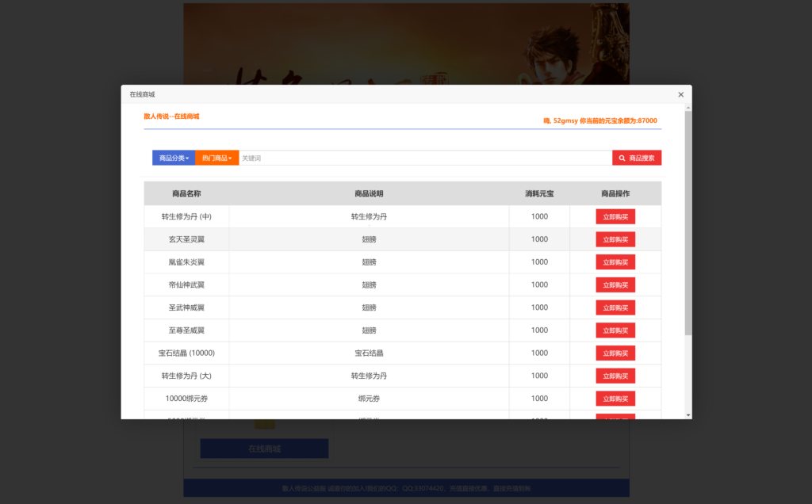The image size is (812, 504).
Task: Purchase 圣武神威翼 using its buy button
Action: click(x=615, y=307)
